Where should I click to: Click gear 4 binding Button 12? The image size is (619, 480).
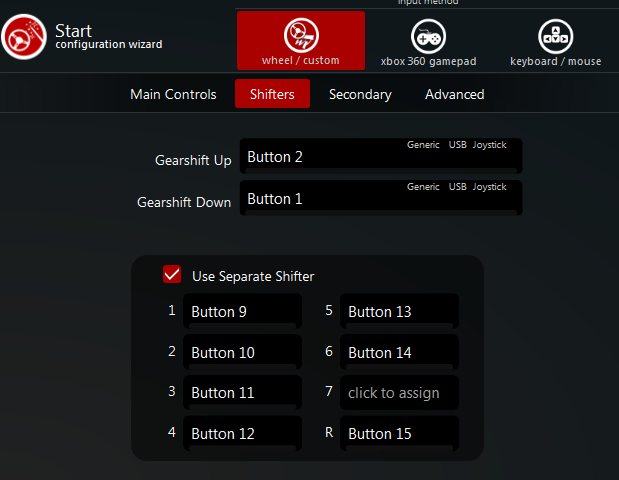click(x=242, y=433)
